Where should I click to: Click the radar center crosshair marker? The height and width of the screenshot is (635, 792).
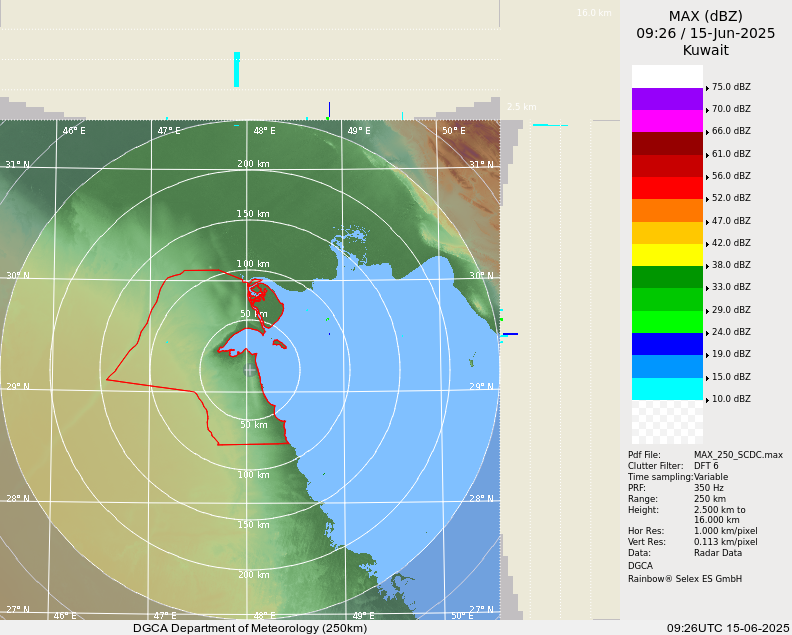[250, 370]
